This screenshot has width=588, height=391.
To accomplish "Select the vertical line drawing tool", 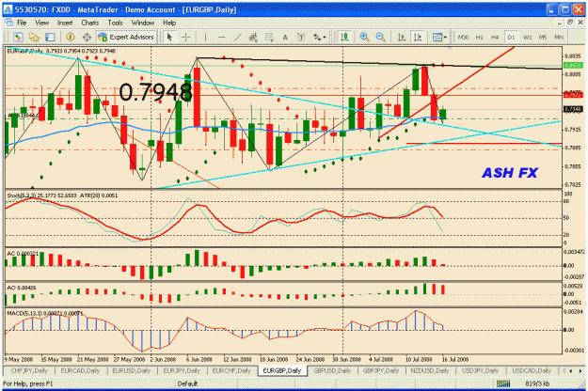I will point(205,37).
